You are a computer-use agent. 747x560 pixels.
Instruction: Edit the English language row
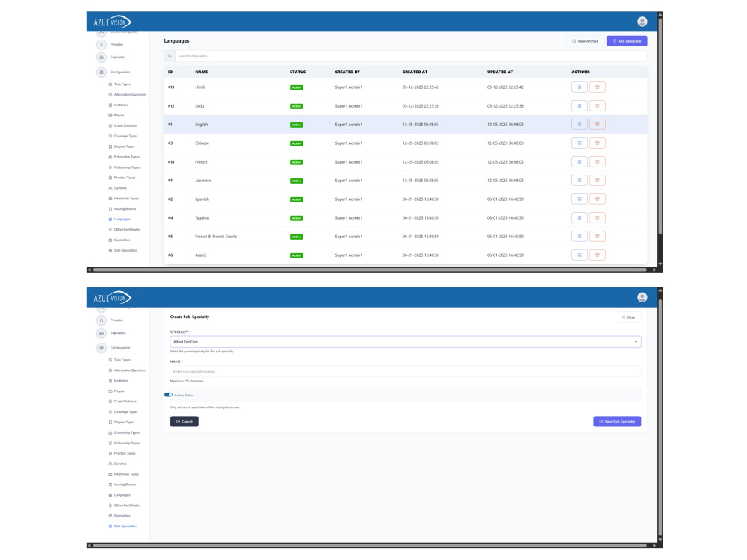(x=580, y=124)
